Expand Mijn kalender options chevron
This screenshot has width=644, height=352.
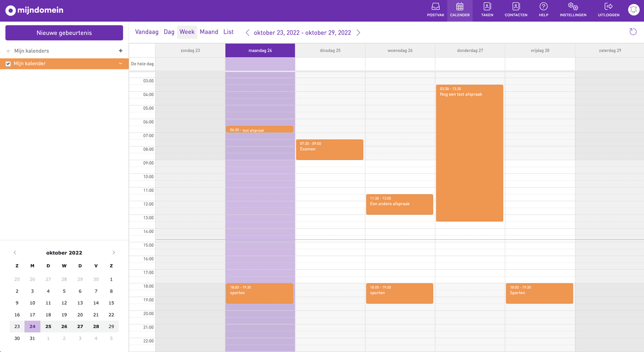click(x=121, y=63)
